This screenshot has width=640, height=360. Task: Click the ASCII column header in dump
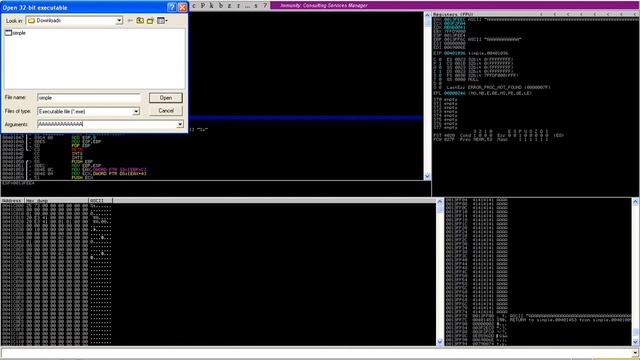pyautogui.click(x=101, y=200)
